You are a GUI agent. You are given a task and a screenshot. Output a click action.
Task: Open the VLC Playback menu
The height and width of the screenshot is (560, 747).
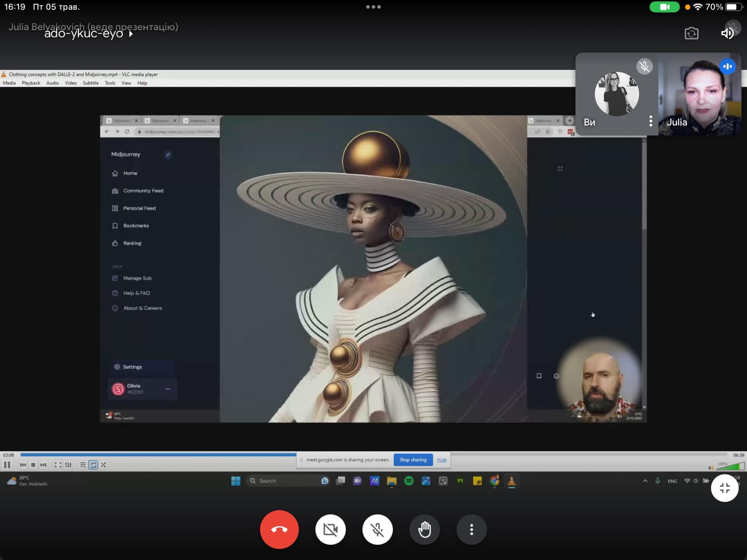click(x=31, y=83)
